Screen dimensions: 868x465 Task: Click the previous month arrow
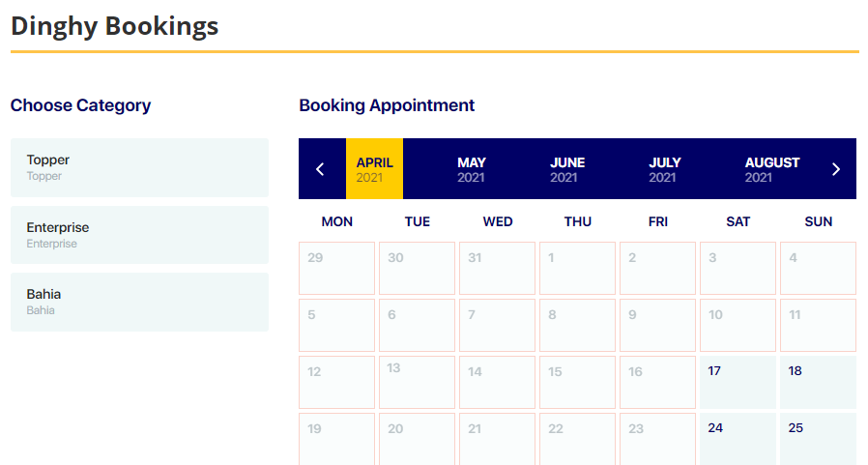(x=321, y=169)
